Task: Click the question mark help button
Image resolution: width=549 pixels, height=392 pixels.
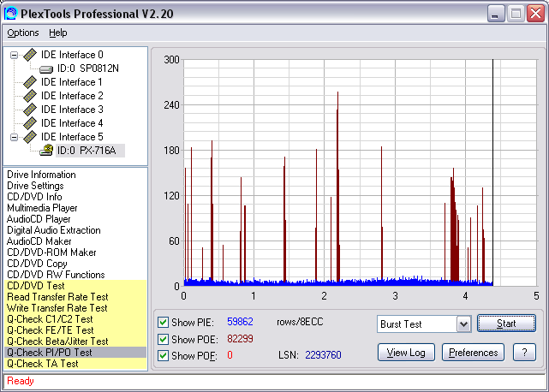Action: [524, 353]
